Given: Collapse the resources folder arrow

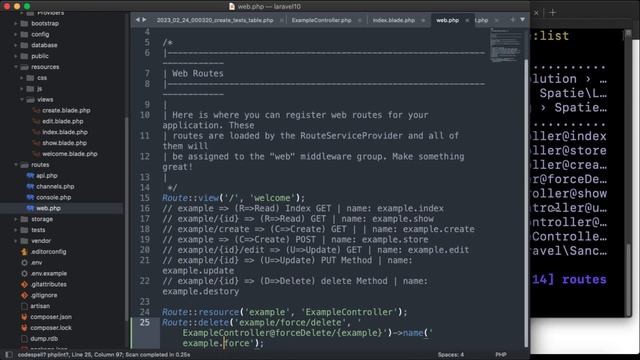Looking at the screenshot, I should pos(16,67).
